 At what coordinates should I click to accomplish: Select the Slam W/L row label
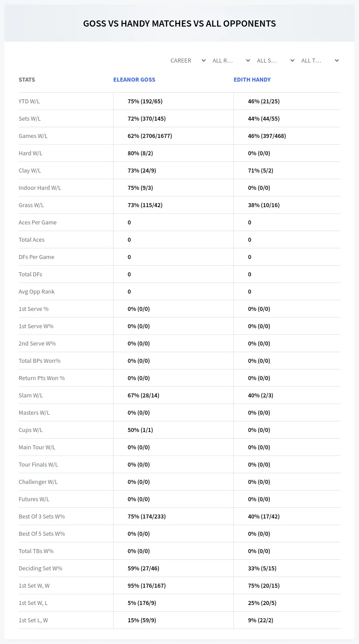(x=31, y=395)
